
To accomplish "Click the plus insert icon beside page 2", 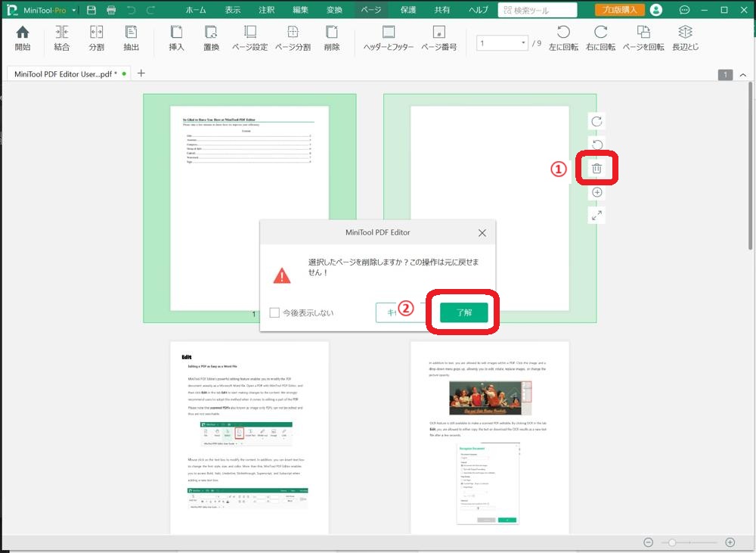I will pos(597,192).
